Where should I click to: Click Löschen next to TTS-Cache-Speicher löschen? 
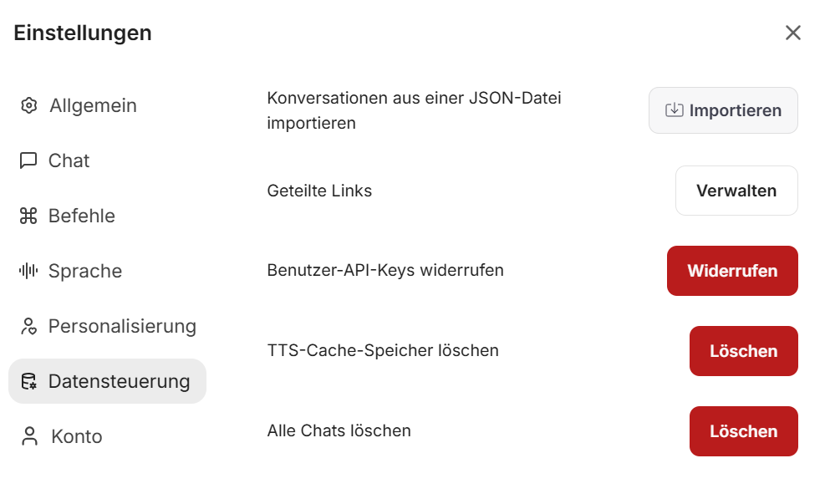pyautogui.click(x=743, y=351)
